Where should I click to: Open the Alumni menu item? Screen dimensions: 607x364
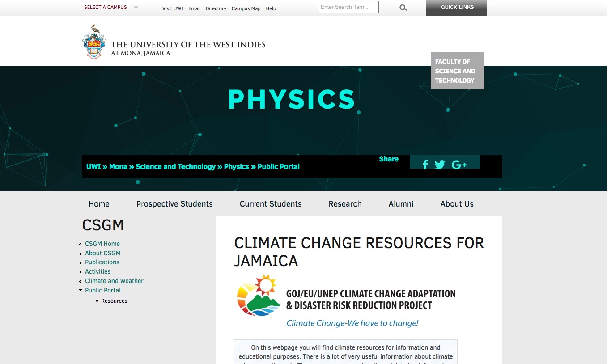pos(401,204)
